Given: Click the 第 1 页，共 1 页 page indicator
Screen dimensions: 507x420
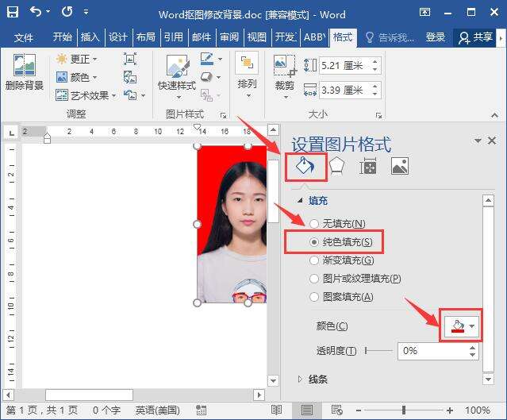Looking at the screenshot, I should coord(42,410).
